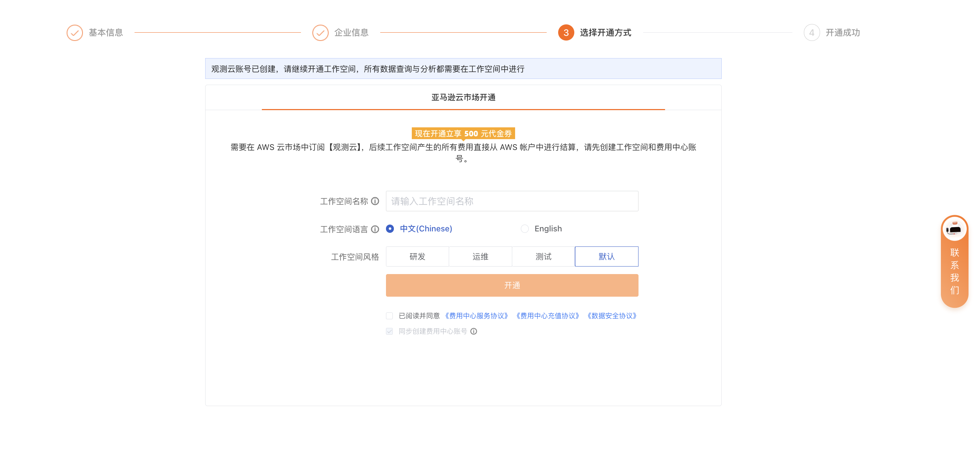The height and width of the screenshot is (452, 980).
Task: Click the 观测云账号已创建 notice banner
Action: pyautogui.click(x=463, y=69)
